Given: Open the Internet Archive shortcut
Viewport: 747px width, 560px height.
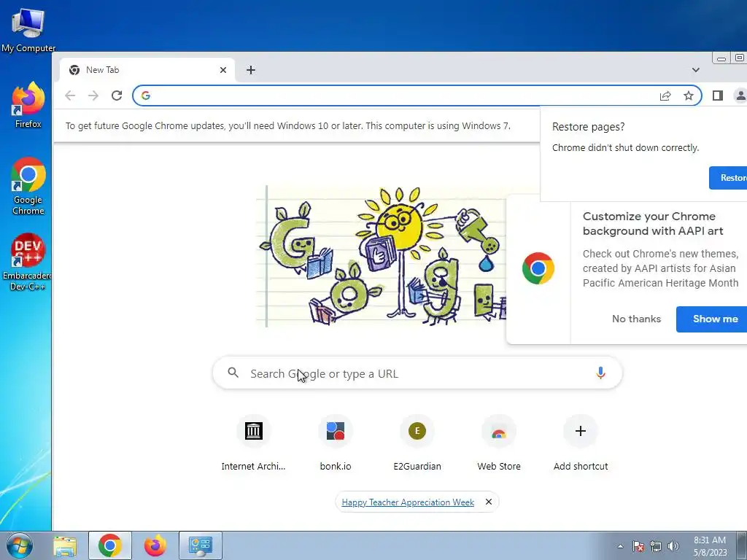Looking at the screenshot, I should (x=253, y=443).
